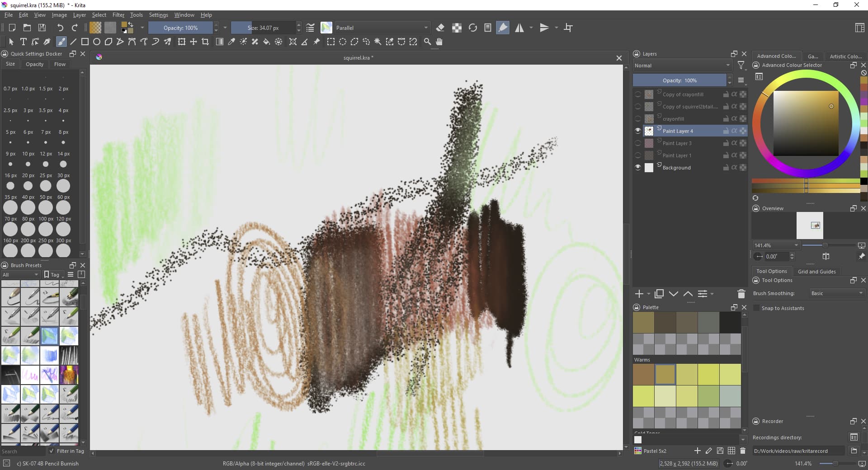Delete layer with trash icon

point(741,294)
